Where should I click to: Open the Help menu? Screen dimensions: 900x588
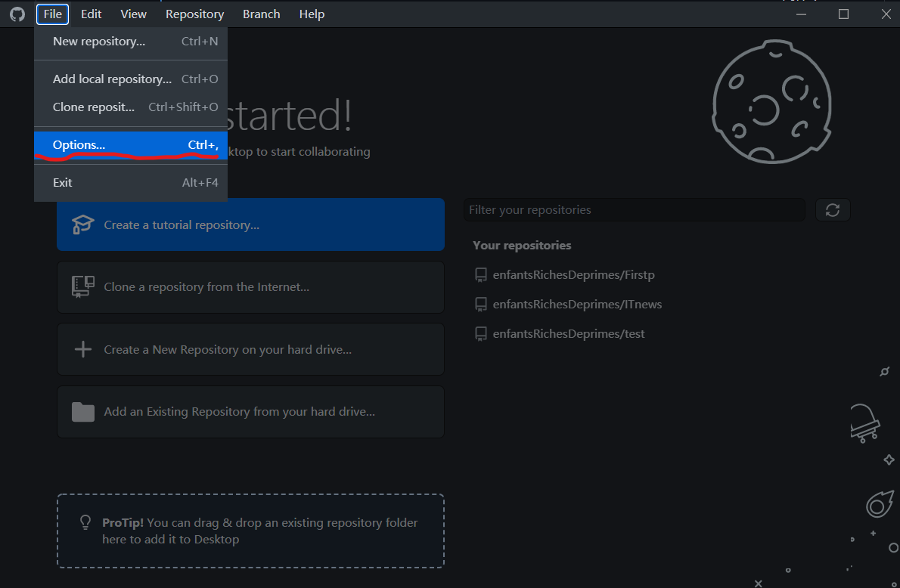tap(312, 14)
